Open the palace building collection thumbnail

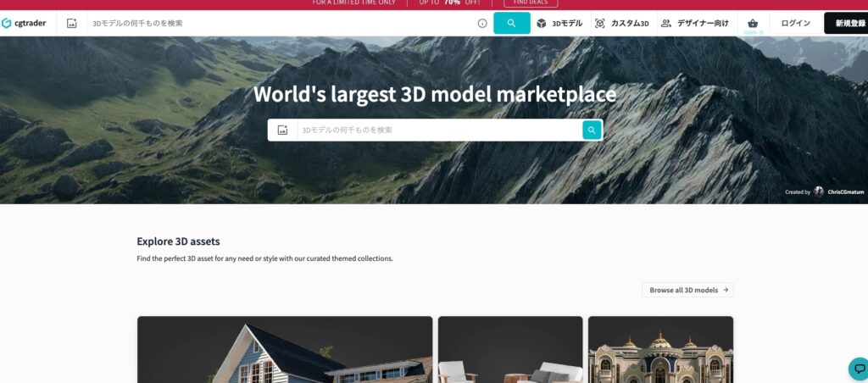(660, 349)
